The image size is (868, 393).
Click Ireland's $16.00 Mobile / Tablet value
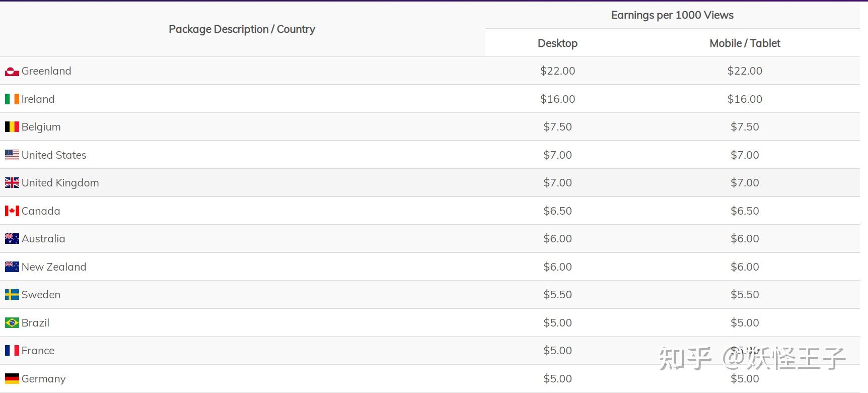(x=745, y=99)
